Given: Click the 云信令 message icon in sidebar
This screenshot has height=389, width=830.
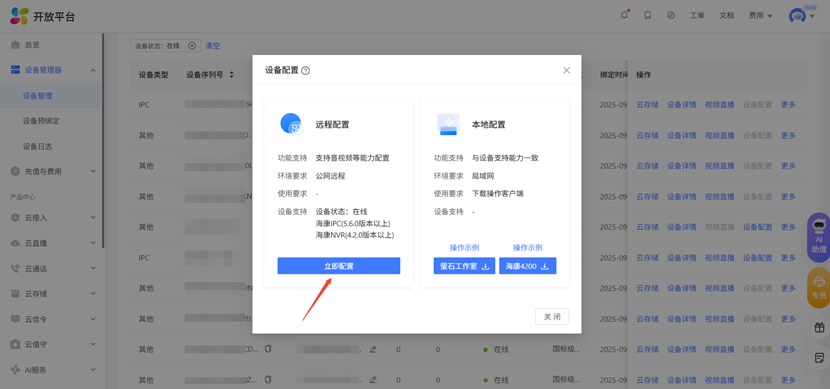Looking at the screenshot, I should (x=15, y=319).
